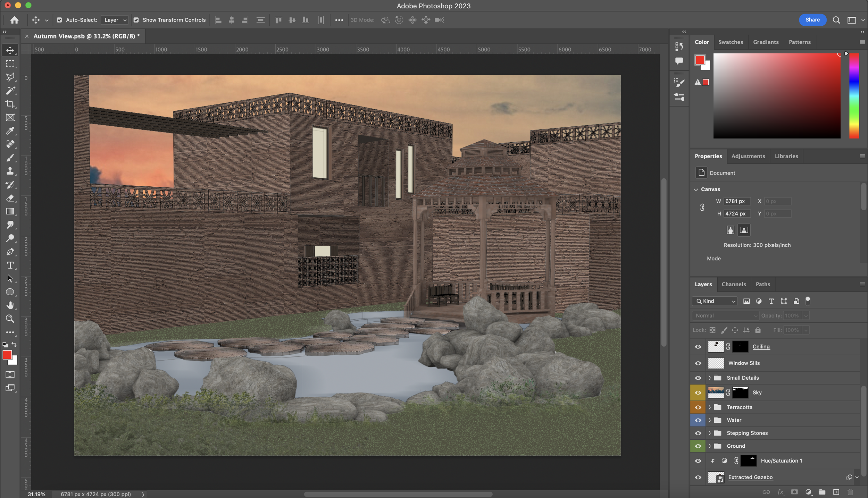Select the Healing Brush tool
The image size is (868, 498).
point(10,144)
